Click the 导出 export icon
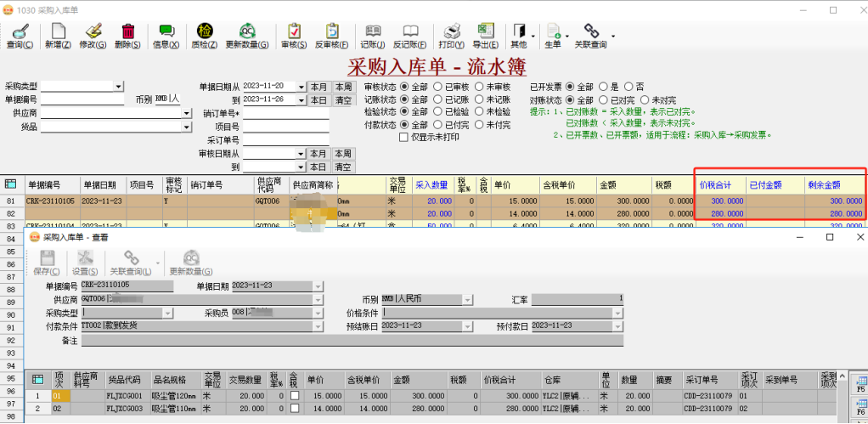 (x=486, y=31)
